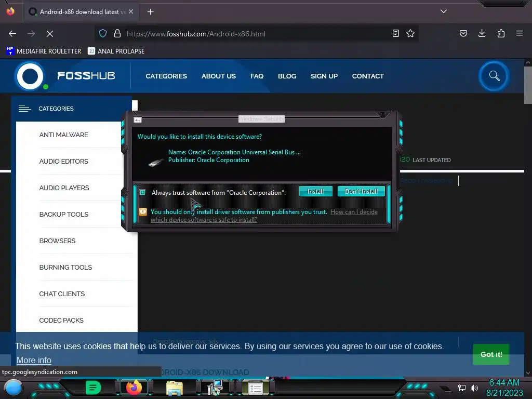The height and width of the screenshot is (399, 532).
Task: Click 'Publisher: Oracle Corporation' text
Action: coord(209,160)
